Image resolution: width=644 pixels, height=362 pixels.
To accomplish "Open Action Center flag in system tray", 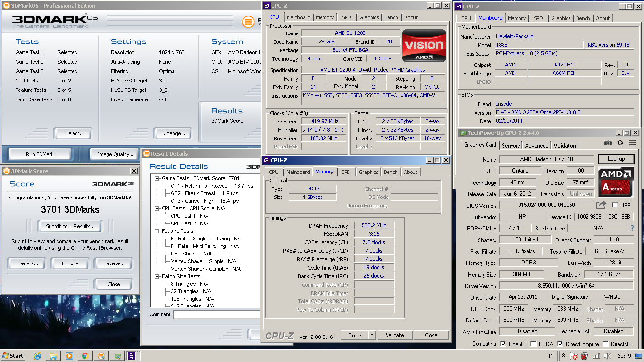I will pyautogui.click(x=574, y=356).
